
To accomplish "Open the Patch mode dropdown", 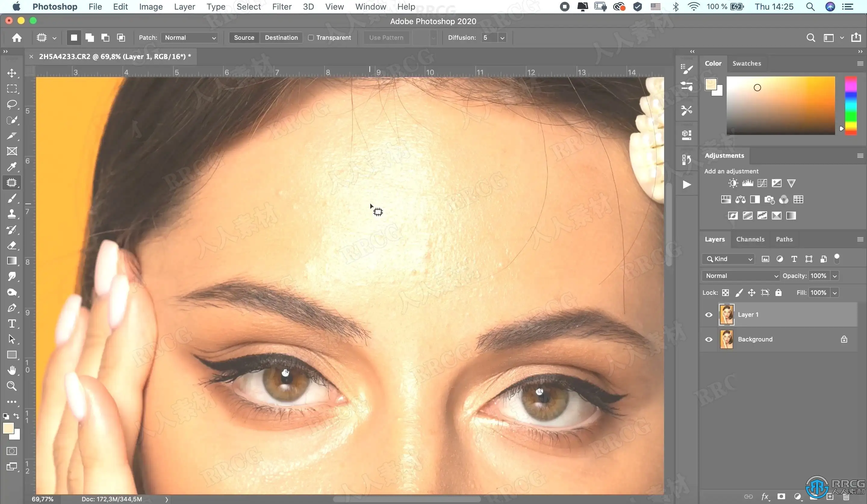I will (190, 38).
